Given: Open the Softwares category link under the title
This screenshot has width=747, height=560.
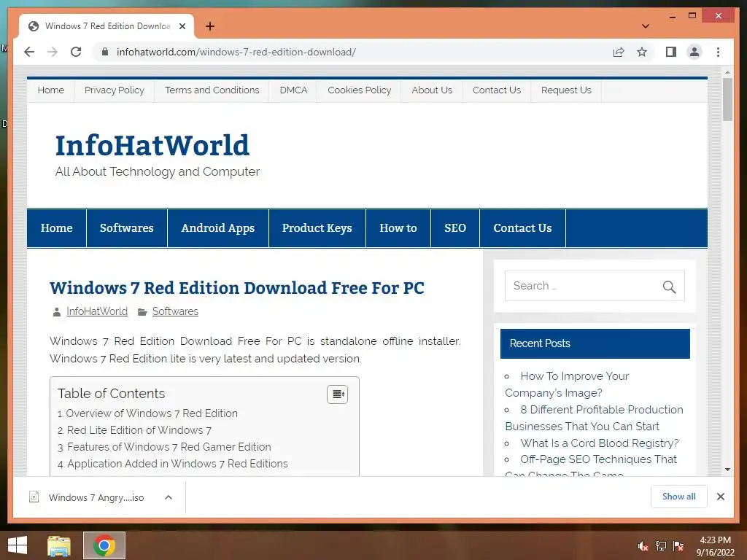Looking at the screenshot, I should click(175, 311).
